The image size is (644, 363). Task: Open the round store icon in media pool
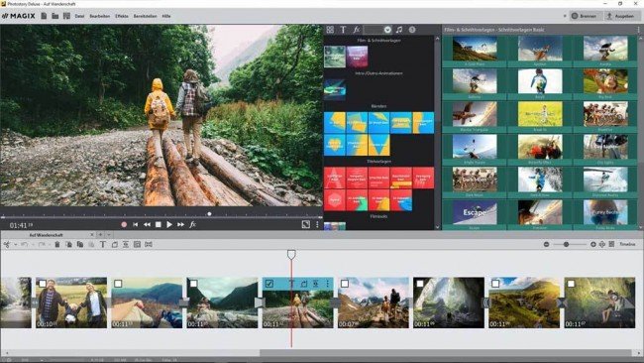(x=412, y=30)
